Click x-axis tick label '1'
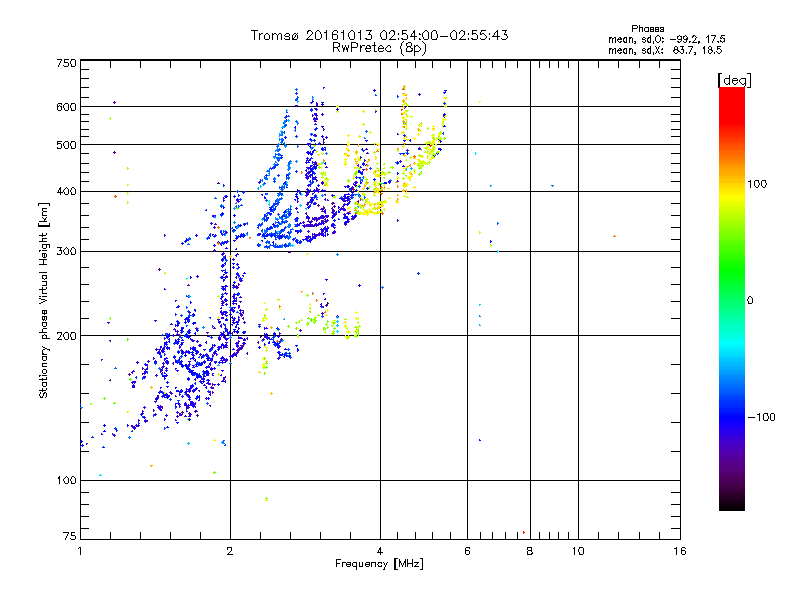 pos(80,551)
